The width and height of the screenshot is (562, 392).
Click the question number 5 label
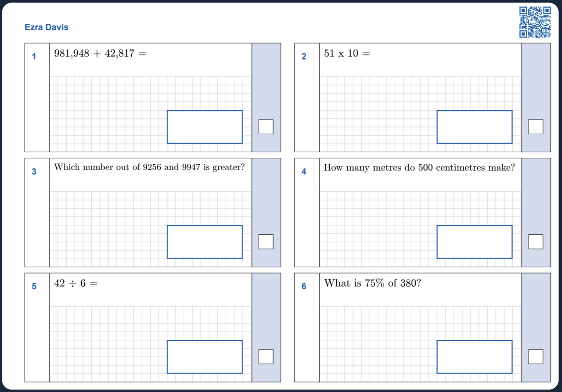pyautogui.click(x=34, y=287)
